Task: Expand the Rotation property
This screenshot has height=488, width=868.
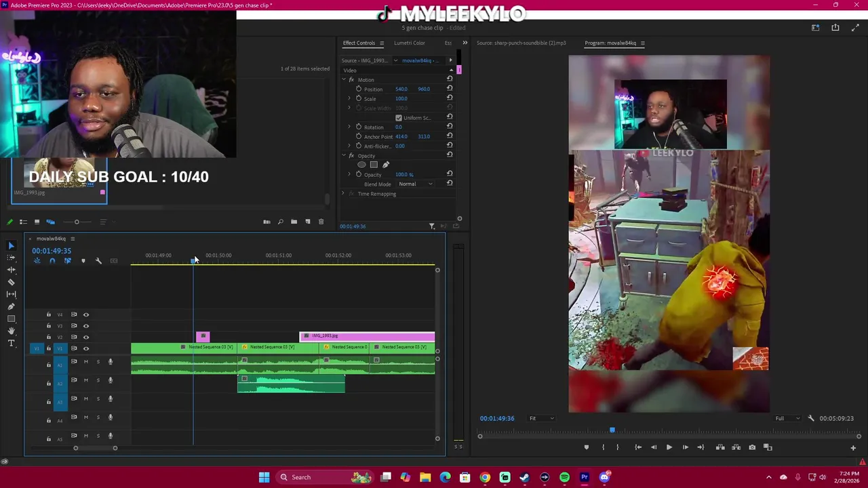Action: 349,127
